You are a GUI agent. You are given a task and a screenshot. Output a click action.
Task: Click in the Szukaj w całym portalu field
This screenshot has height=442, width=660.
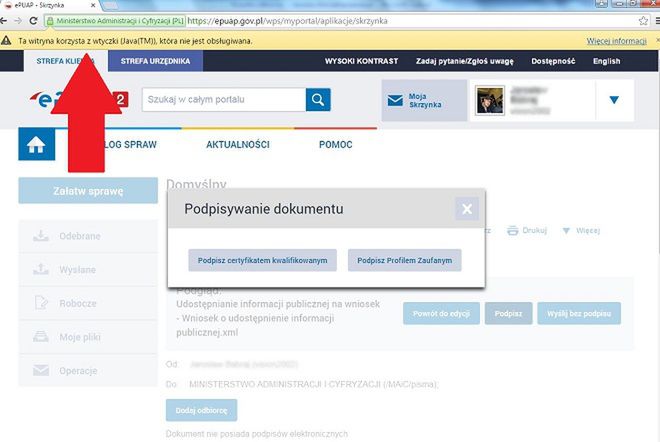point(224,100)
